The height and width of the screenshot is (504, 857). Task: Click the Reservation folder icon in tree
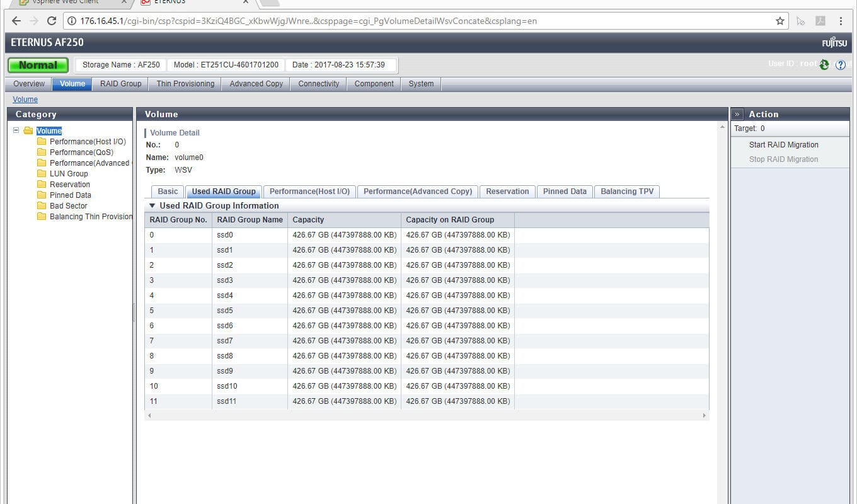tap(42, 185)
